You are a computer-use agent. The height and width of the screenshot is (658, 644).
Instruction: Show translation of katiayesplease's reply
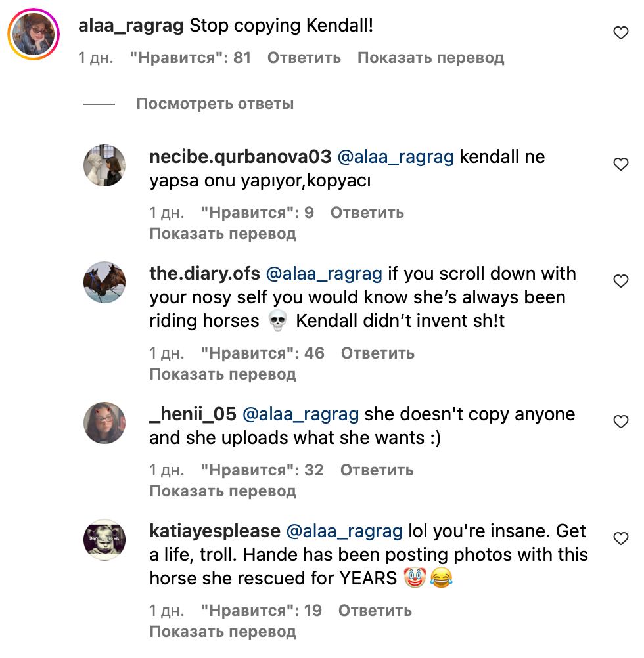pos(223,632)
